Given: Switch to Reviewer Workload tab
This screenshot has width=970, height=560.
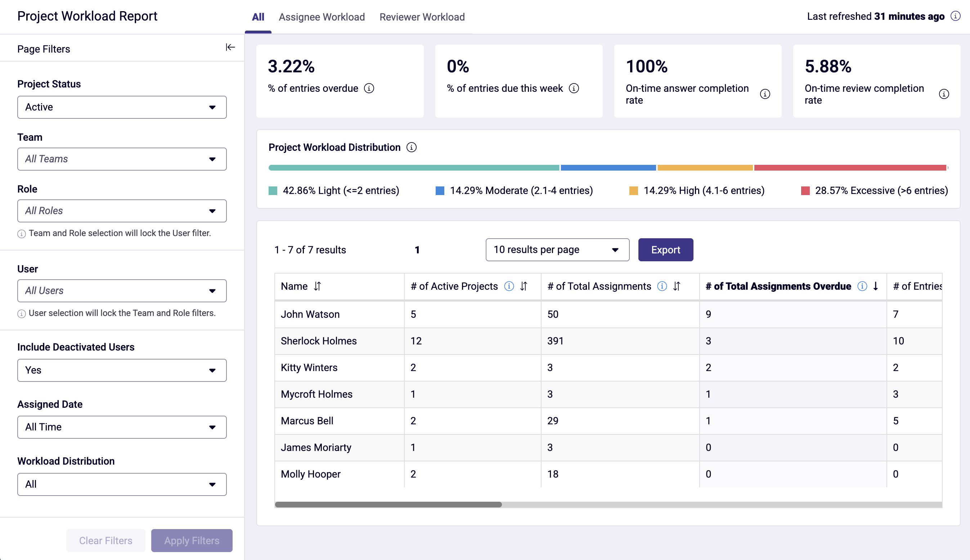Looking at the screenshot, I should 422,17.
